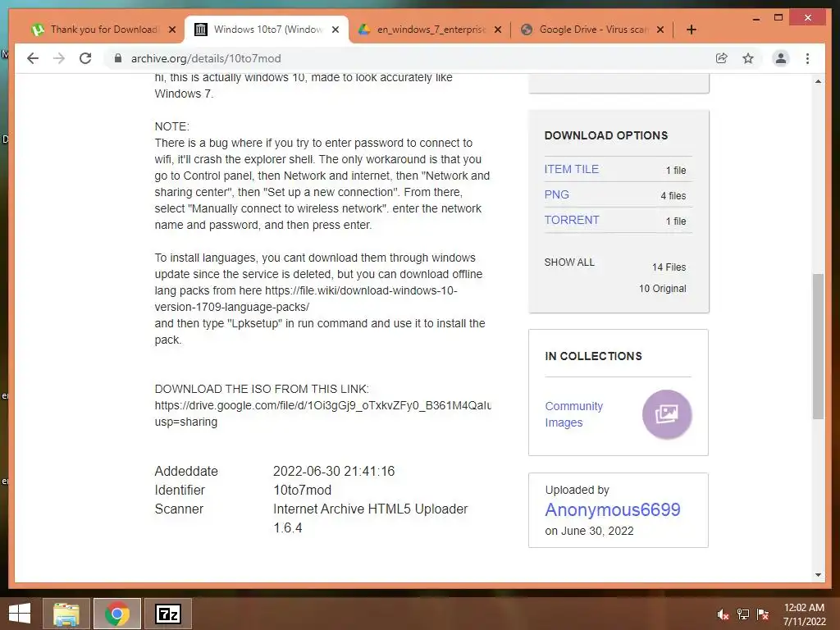This screenshot has height=630, width=840.
Task: View site security lock info
Action: click(x=118, y=58)
